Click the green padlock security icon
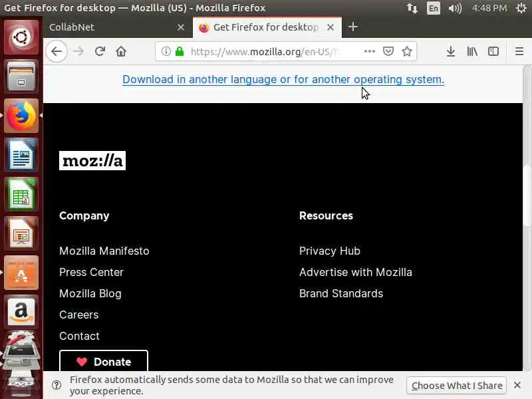The width and height of the screenshot is (532, 399). tap(180, 52)
